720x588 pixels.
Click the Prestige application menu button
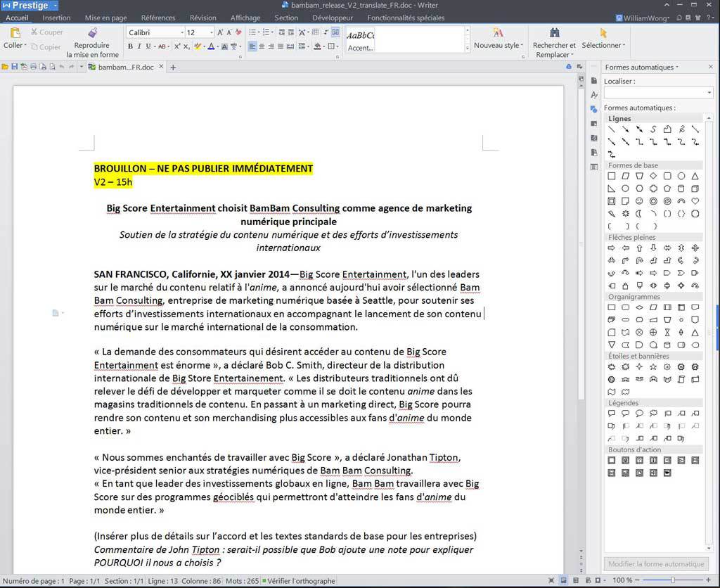point(30,6)
